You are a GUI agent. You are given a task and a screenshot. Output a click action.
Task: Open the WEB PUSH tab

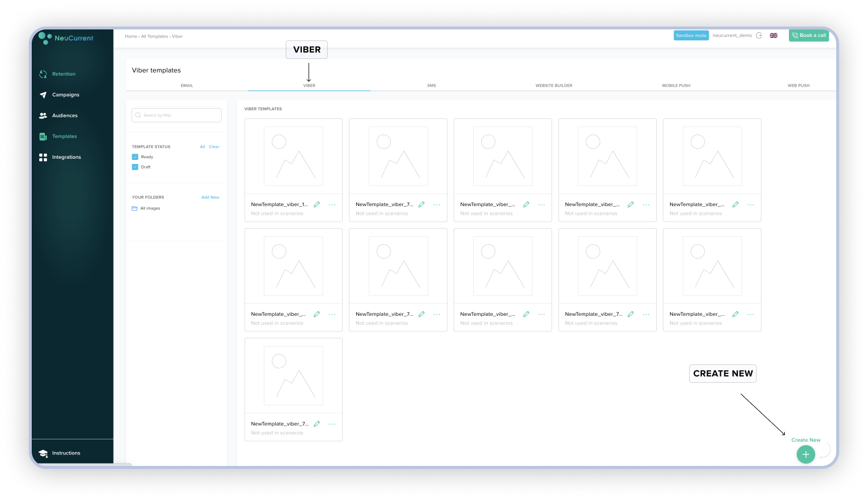pos(799,85)
